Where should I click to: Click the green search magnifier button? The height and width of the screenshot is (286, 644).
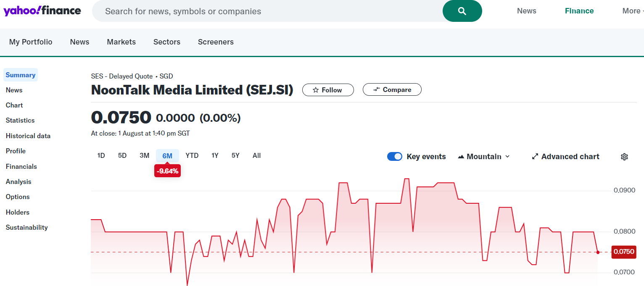coord(462,11)
